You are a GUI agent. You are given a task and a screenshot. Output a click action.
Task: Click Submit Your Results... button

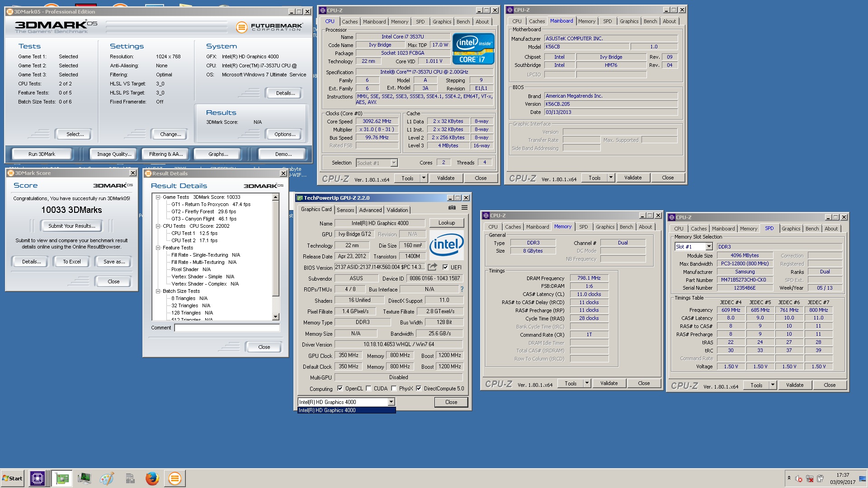[x=71, y=226]
